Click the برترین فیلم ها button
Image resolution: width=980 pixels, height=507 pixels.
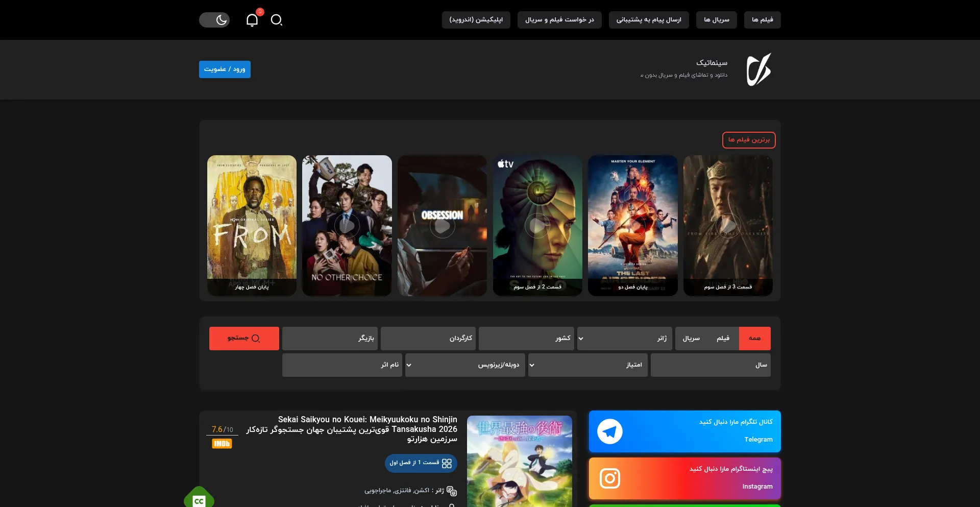pos(749,140)
